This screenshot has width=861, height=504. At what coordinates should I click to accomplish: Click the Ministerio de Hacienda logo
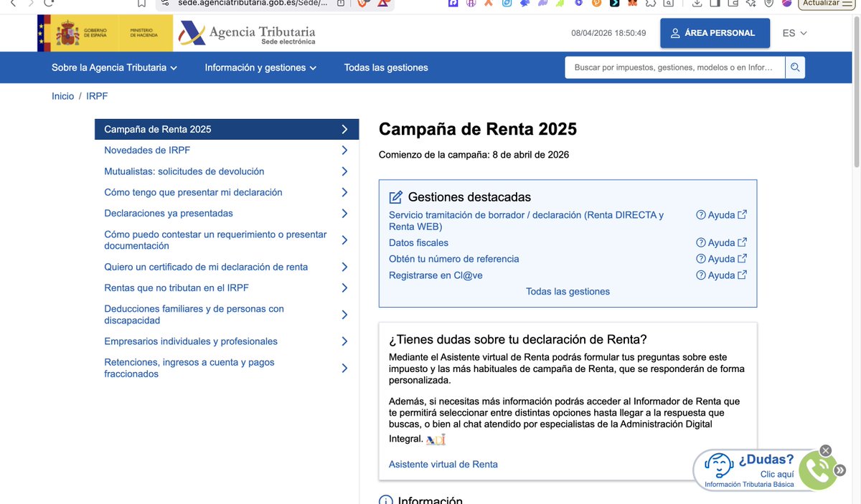145,33
